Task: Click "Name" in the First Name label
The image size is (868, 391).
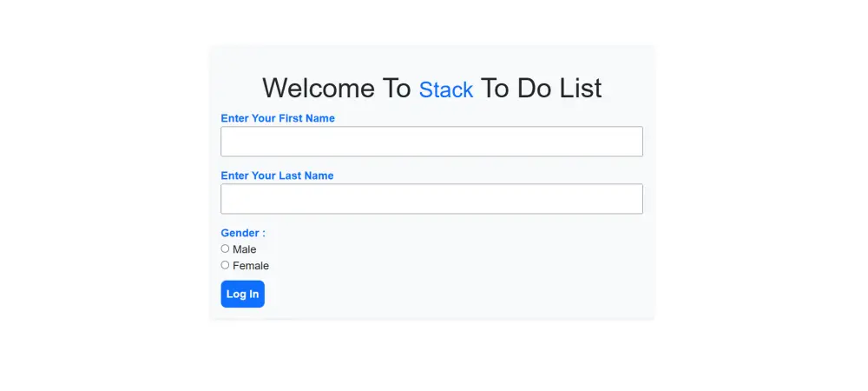Action: pos(320,118)
